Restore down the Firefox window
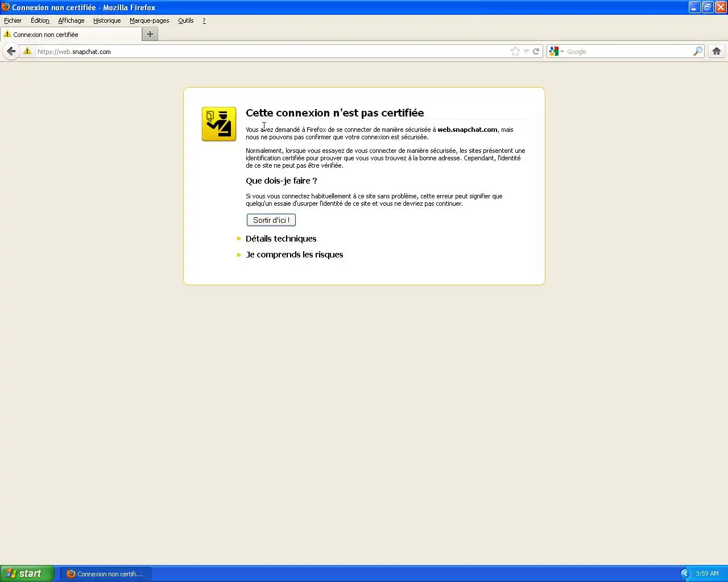This screenshot has height=582, width=728. pyautogui.click(x=708, y=7)
